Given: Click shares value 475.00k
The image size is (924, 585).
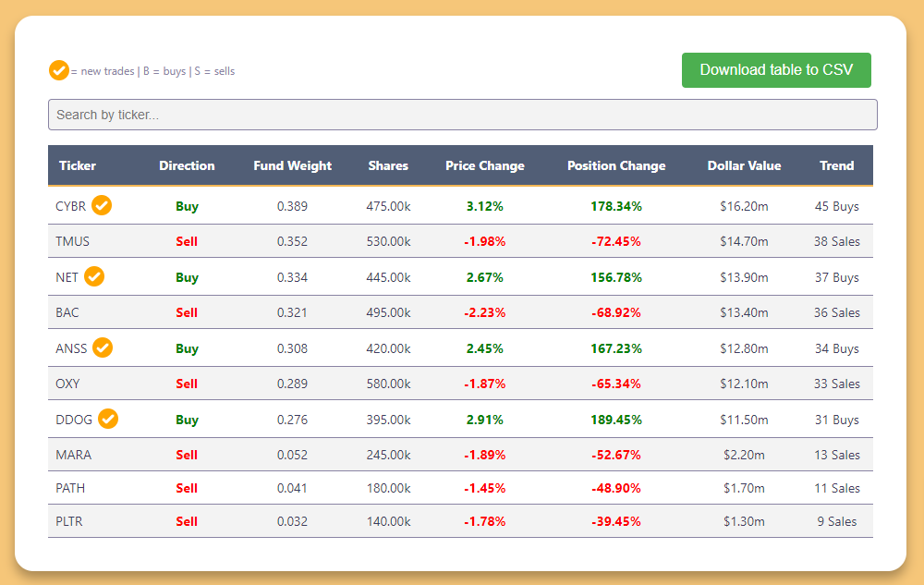Looking at the screenshot, I should (388, 206).
